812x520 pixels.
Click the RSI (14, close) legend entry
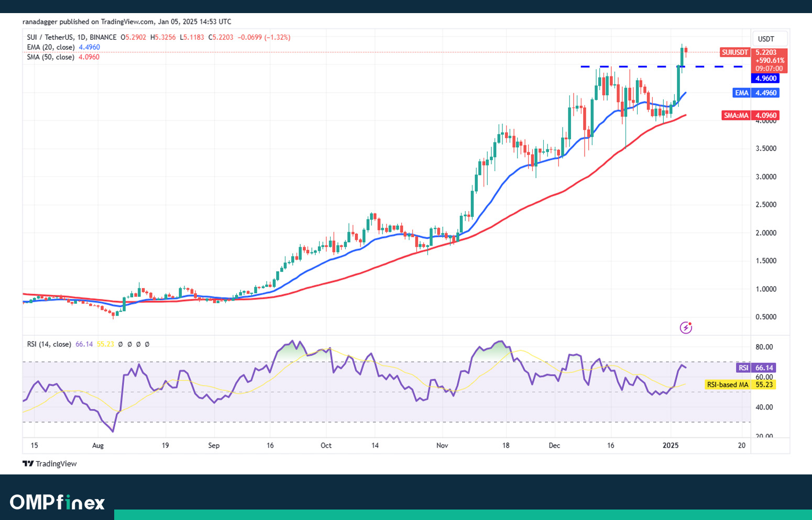coord(49,344)
